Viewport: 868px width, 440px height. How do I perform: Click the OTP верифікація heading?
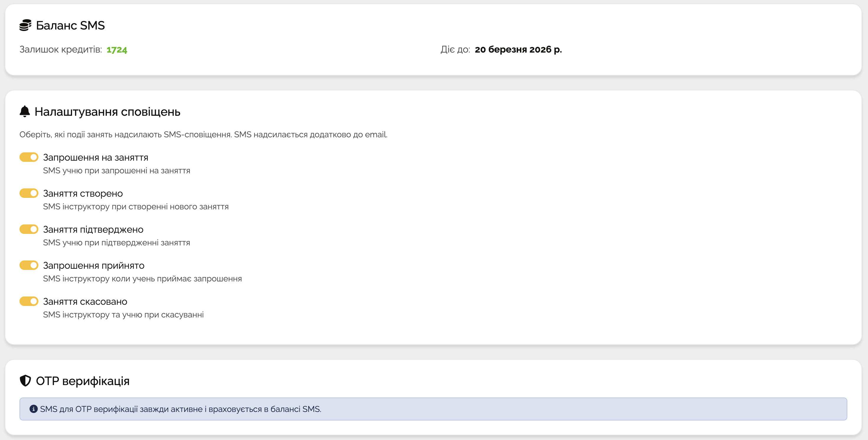click(x=83, y=381)
